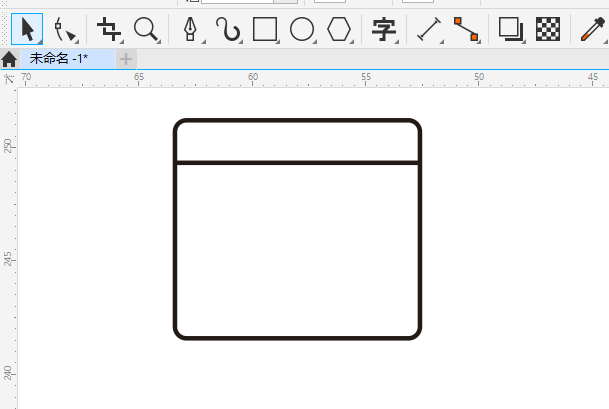Viewport: 609px width, 409px height.
Task: Add a new document with plus button
Action: 126,59
